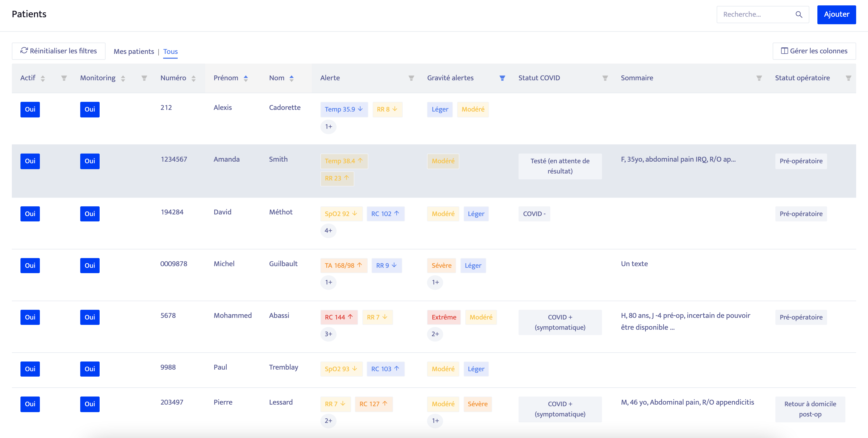The image size is (868, 438).
Task: Click the search magnifier icon
Action: pyautogui.click(x=799, y=15)
